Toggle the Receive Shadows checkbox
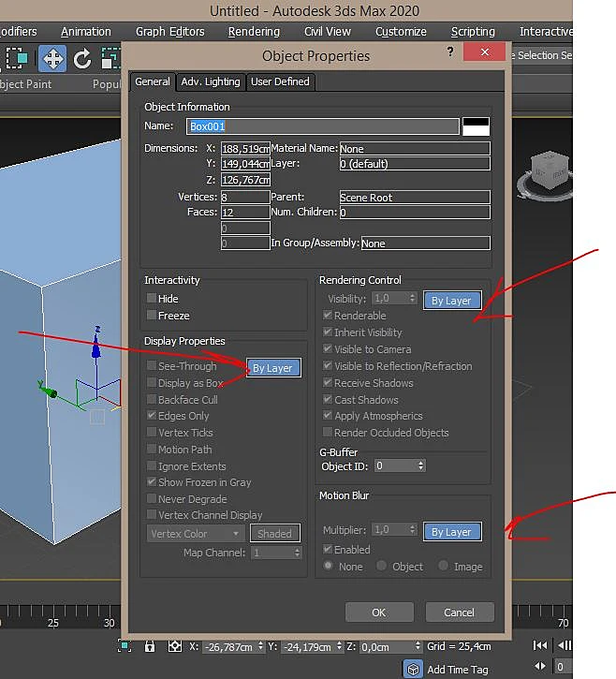This screenshot has width=616, height=679. pos(328,382)
